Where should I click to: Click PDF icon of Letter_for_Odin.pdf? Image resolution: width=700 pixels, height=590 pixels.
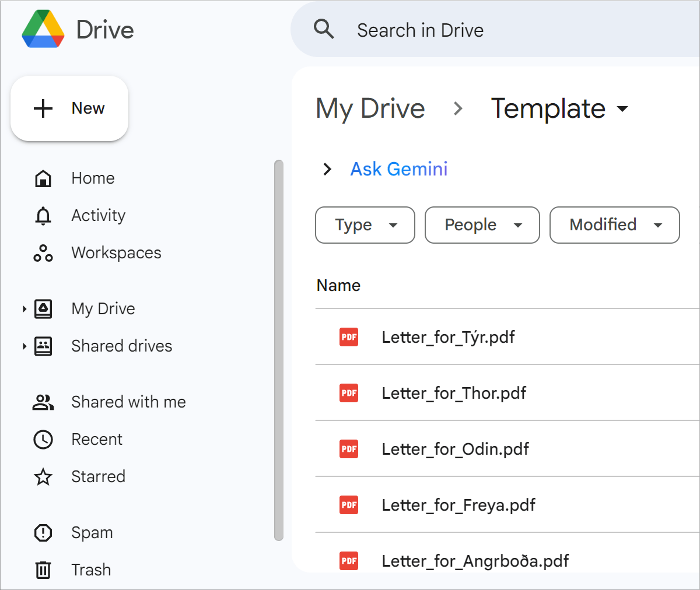coord(349,449)
